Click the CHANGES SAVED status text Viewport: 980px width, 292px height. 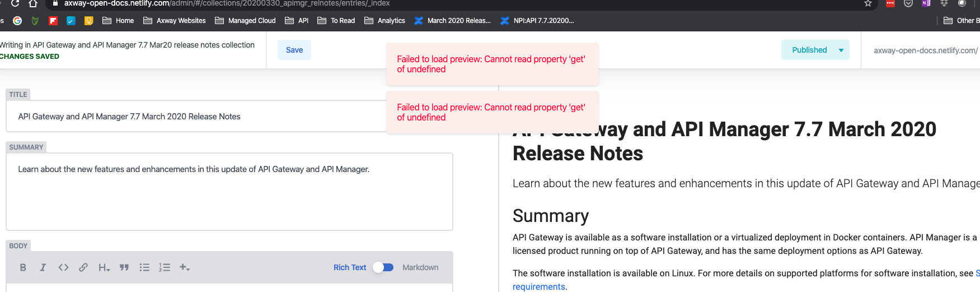coord(30,57)
